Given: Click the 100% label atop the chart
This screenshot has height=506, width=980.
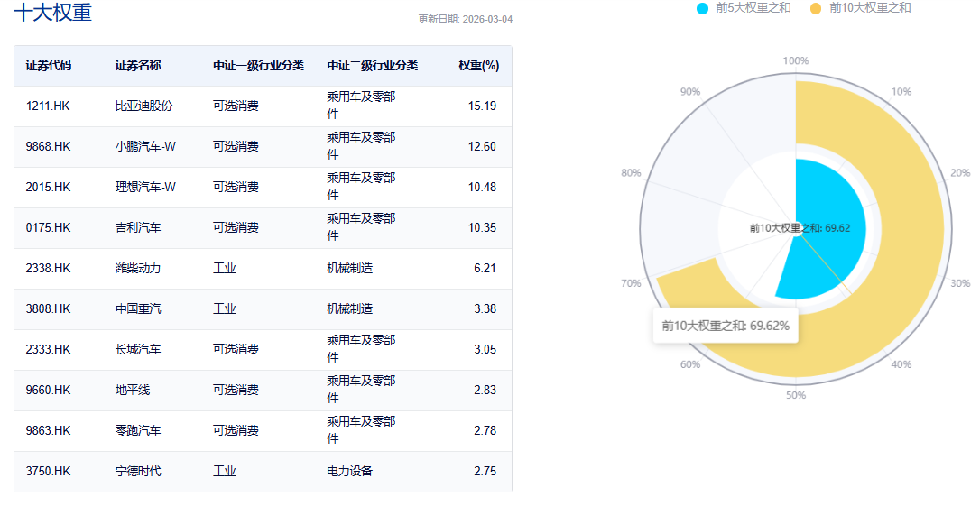Looking at the screenshot, I should pos(795,60).
